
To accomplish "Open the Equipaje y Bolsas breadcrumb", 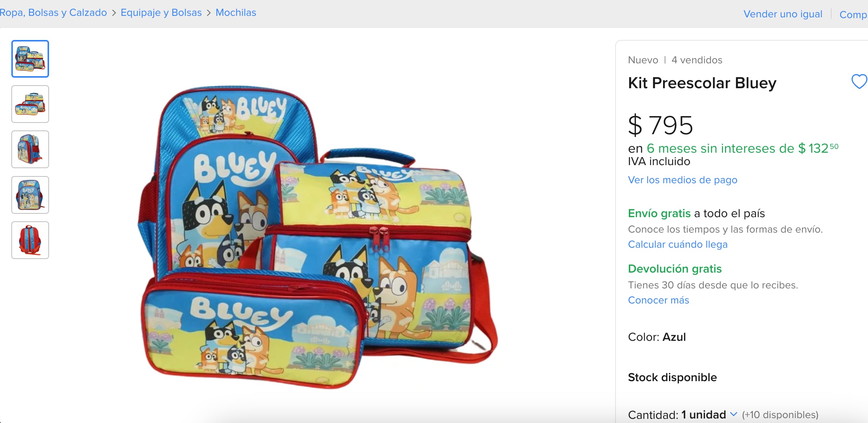I will click(161, 12).
